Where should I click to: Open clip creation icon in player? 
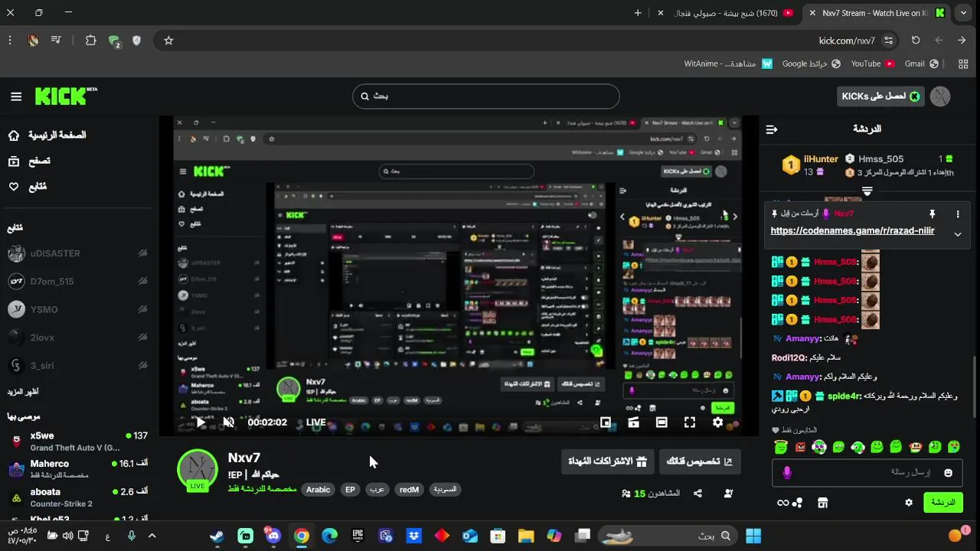point(633,422)
